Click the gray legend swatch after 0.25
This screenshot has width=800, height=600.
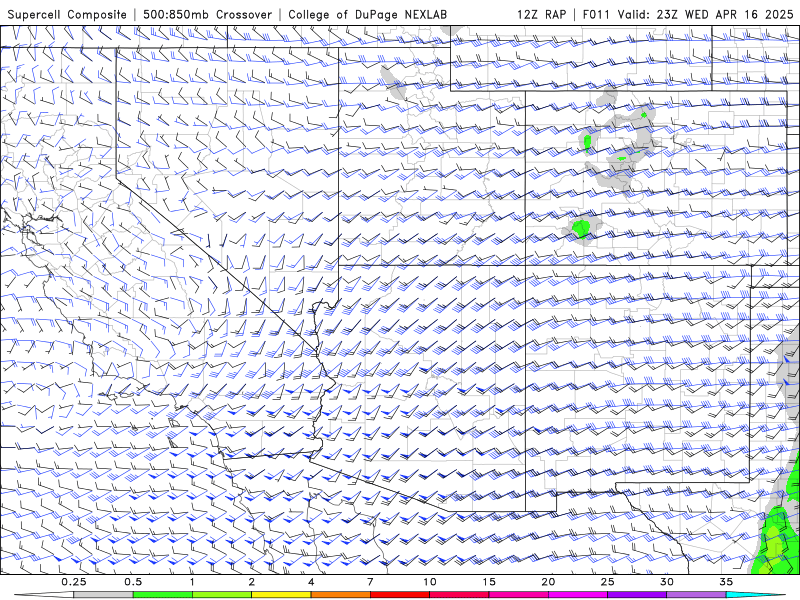click(x=103, y=595)
